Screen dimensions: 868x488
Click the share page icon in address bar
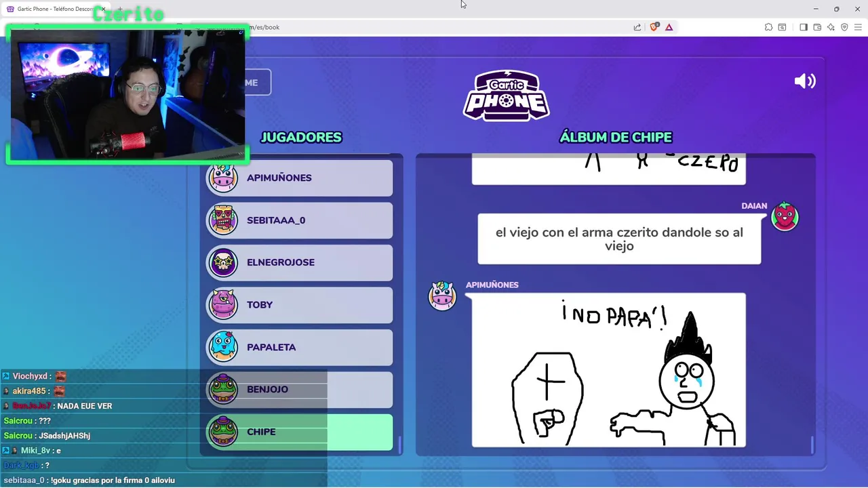pyautogui.click(x=637, y=27)
